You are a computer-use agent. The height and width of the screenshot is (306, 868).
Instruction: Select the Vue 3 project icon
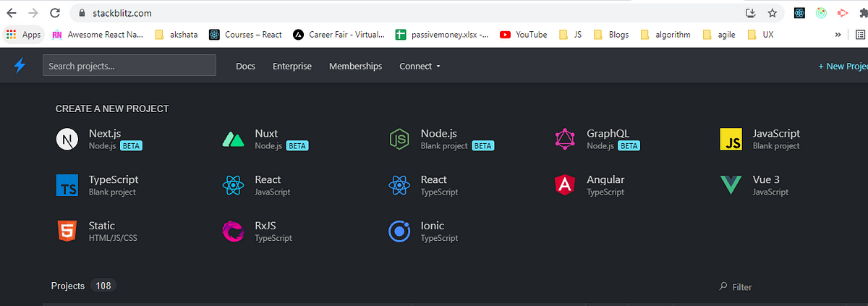pyautogui.click(x=731, y=186)
